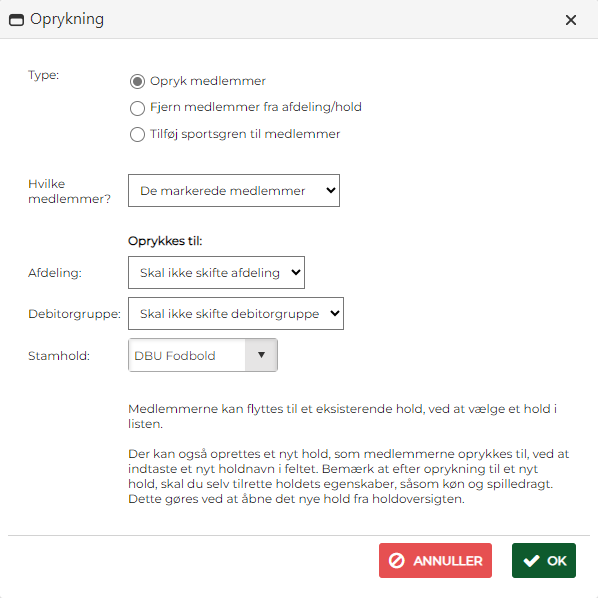Click into the Stamhold field showing DBU Fodbold
Viewport: 598px width, 598px height.
[x=187, y=355]
